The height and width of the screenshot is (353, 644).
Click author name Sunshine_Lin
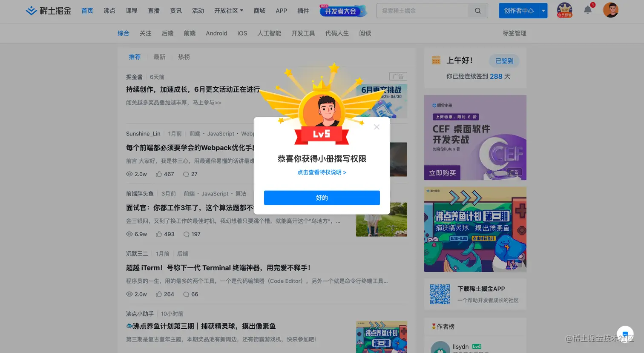point(143,134)
